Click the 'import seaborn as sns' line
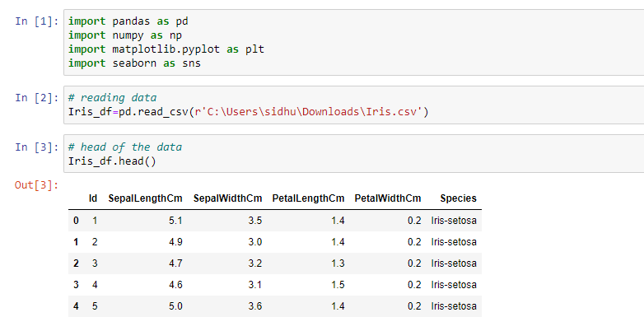This screenshot has width=644, height=331. pos(134,63)
